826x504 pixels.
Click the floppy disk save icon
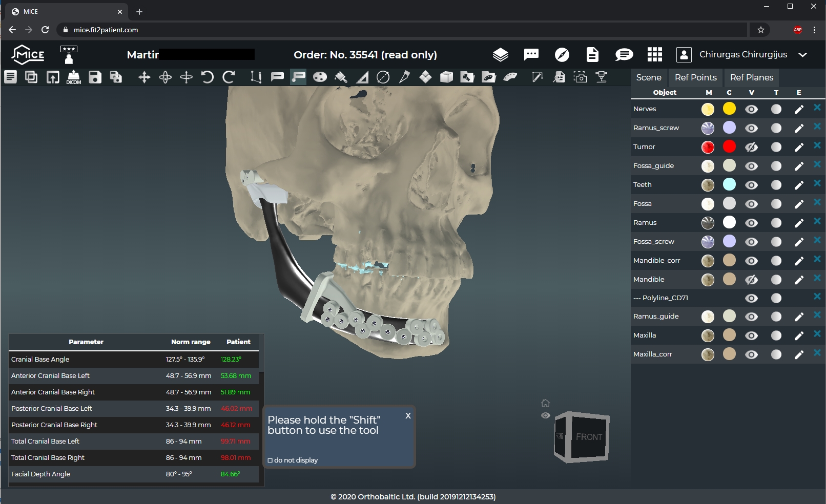(x=95, y=77)
